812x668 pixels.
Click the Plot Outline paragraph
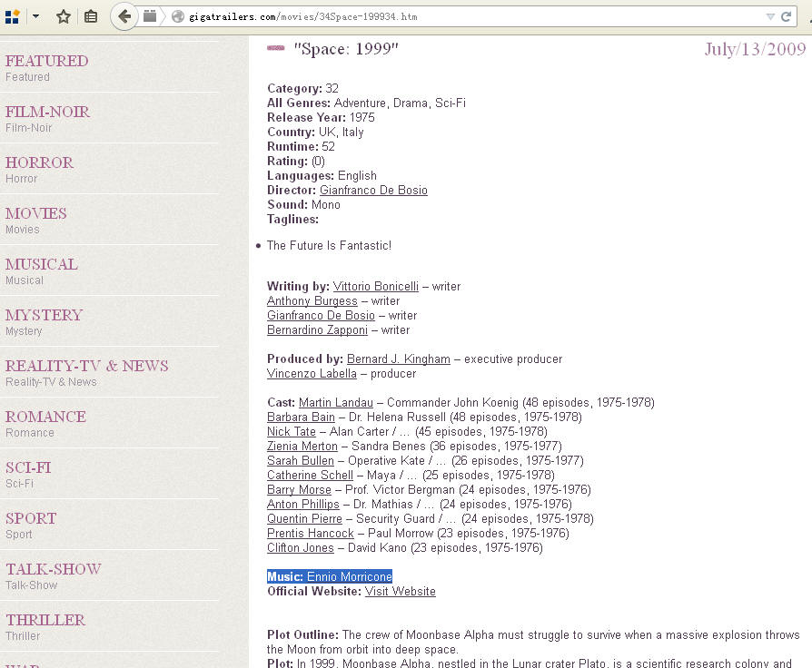[x=533, y=642]
